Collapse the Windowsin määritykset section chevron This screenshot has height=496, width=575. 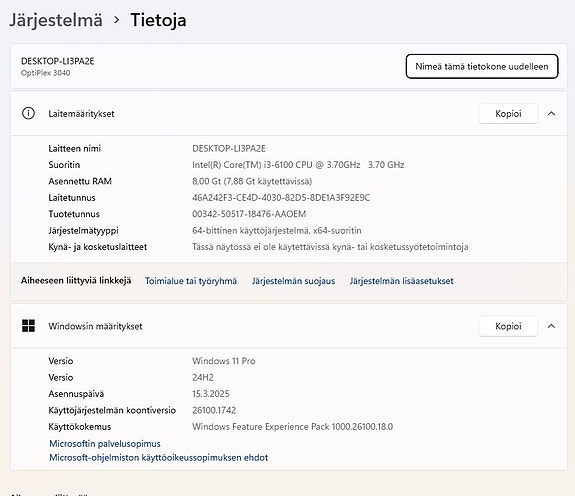point(551,326)
